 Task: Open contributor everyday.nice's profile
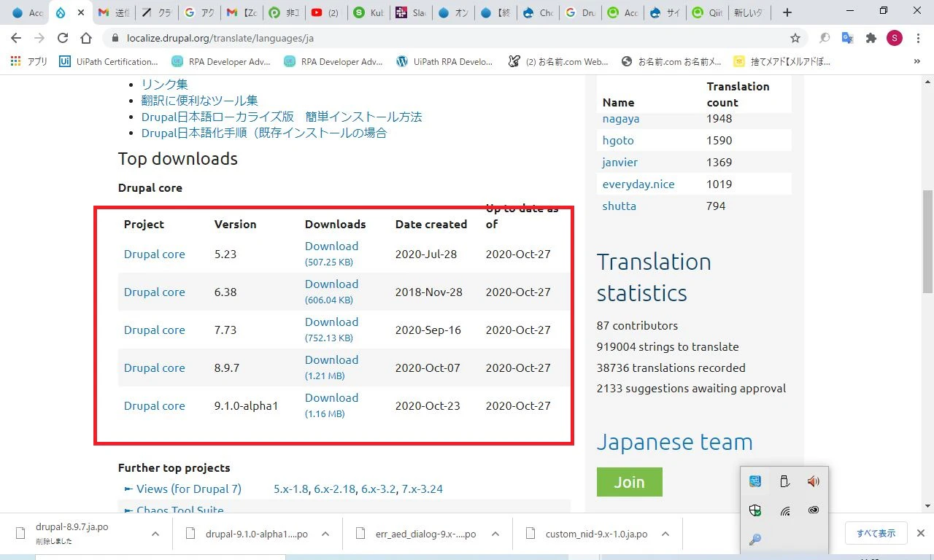pos(638,184)
